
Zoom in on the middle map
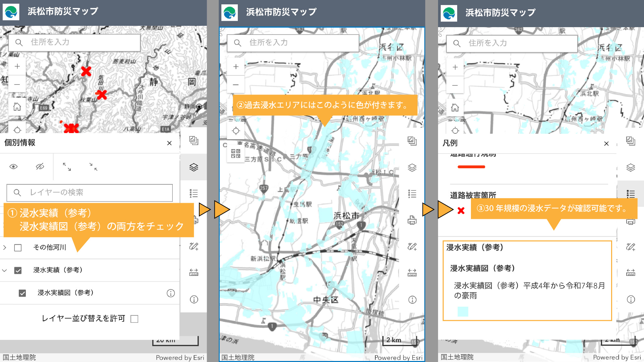(x=236, y=67)
